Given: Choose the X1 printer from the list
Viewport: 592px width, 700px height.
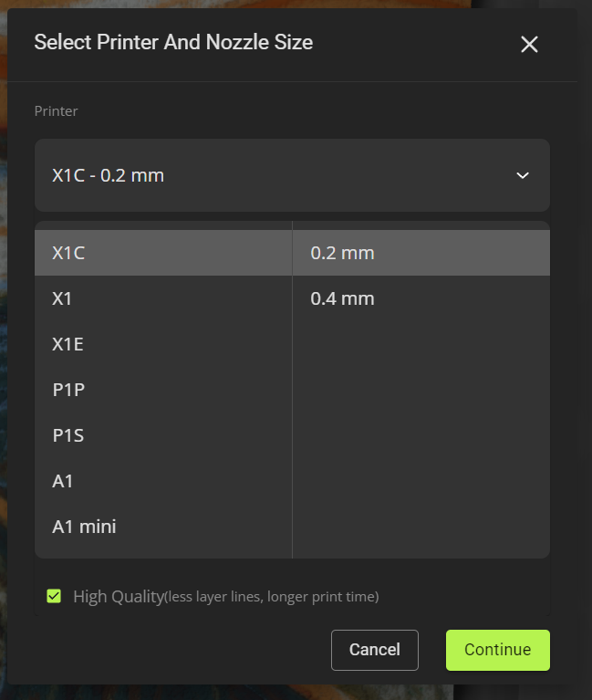Looking at the screenshot, I should [163, 298].
